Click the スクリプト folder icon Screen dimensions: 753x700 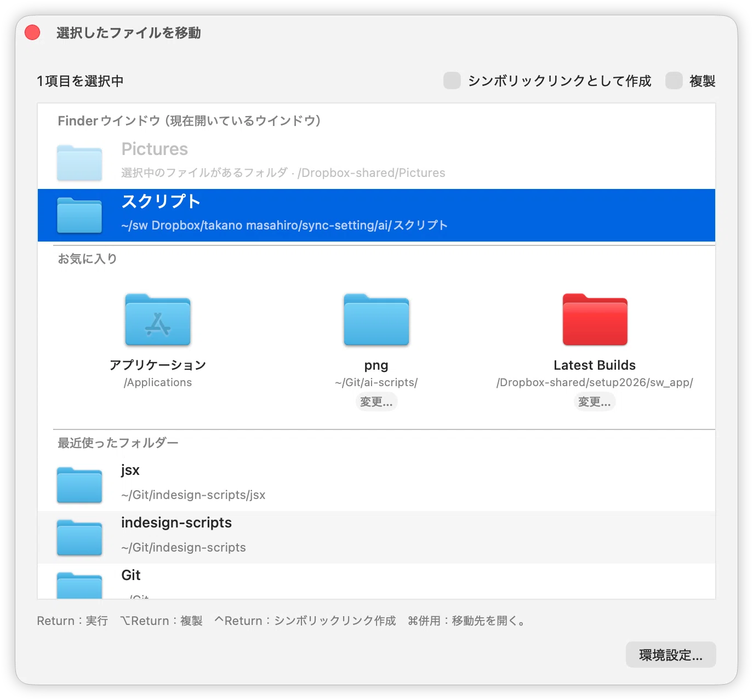pos(79,215)
